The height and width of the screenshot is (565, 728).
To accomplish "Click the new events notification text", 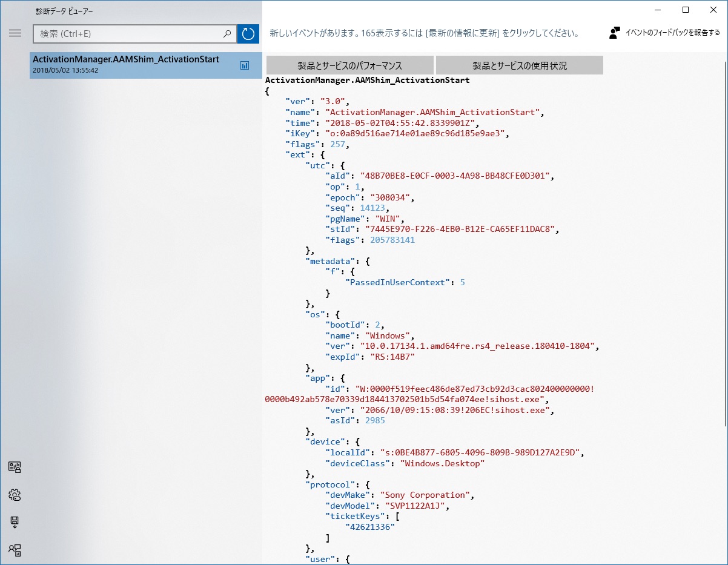I will (x=424, y=33).
